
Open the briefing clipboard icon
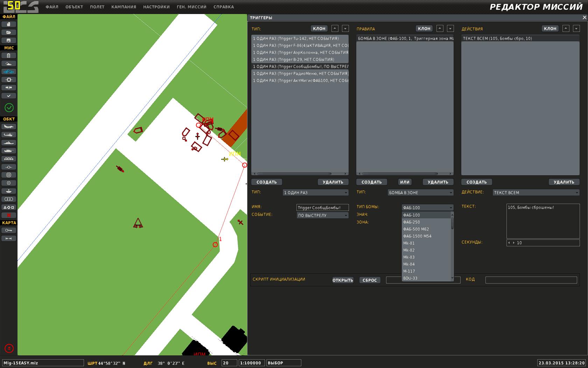(9, 55)
